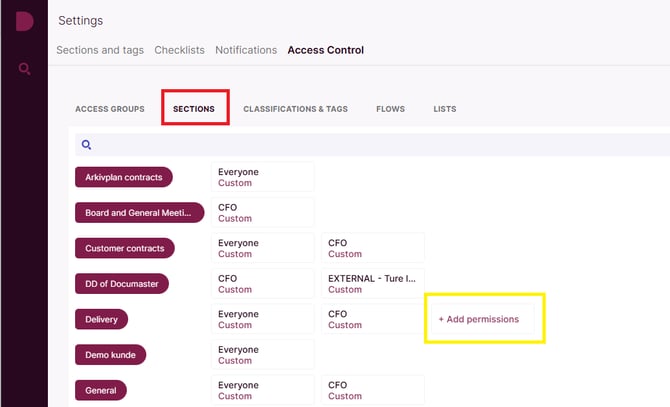
Task: Click the blue search icon above the sections list
Action: (86, 145)
